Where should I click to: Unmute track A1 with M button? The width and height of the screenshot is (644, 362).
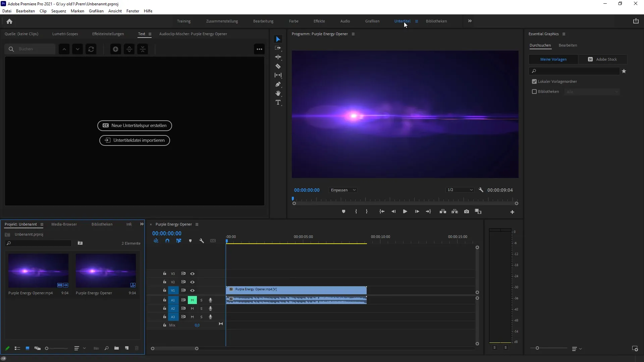[192, 300]
